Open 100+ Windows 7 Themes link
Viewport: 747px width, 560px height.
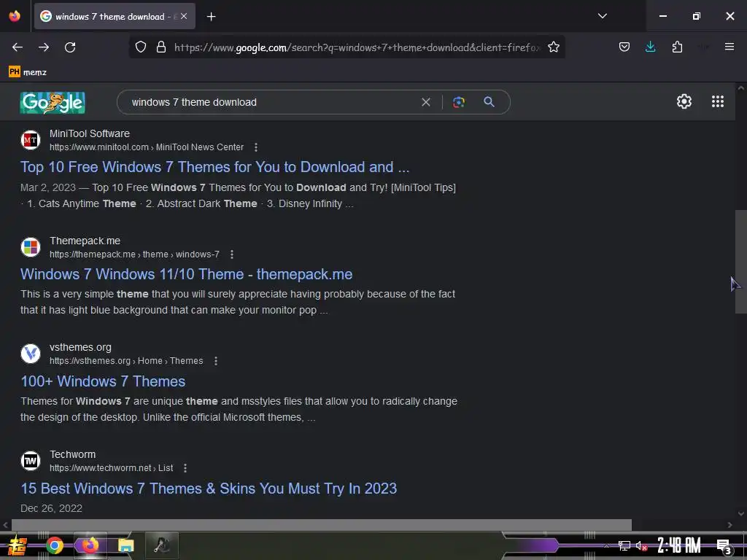tap(103, 381)
